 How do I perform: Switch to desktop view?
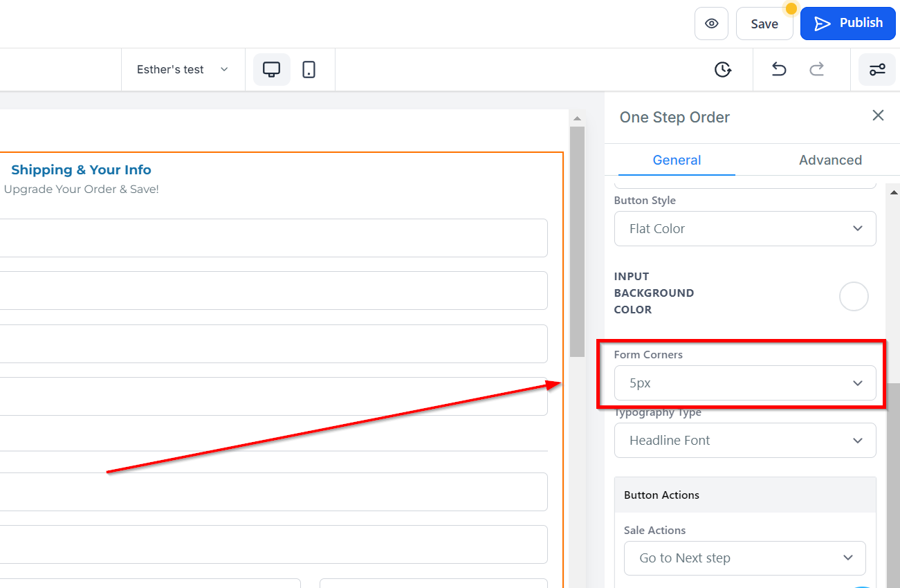tap(272, 69)
